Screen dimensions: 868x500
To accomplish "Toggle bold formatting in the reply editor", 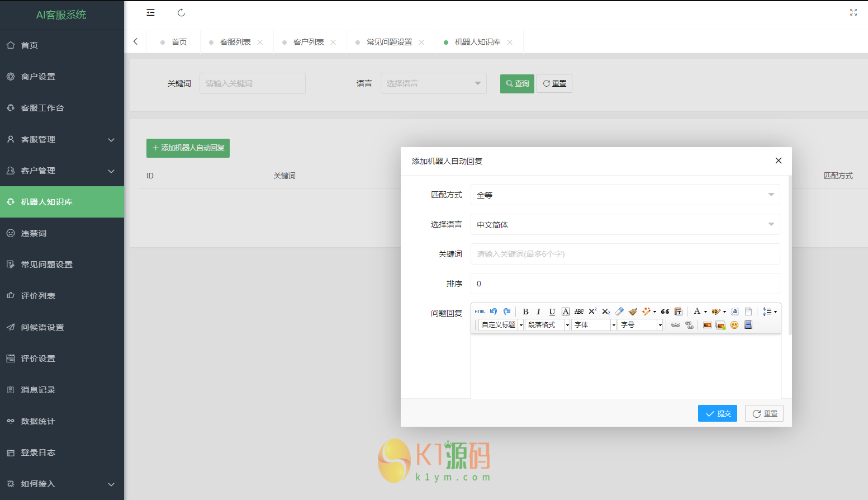I will (525, 312).
